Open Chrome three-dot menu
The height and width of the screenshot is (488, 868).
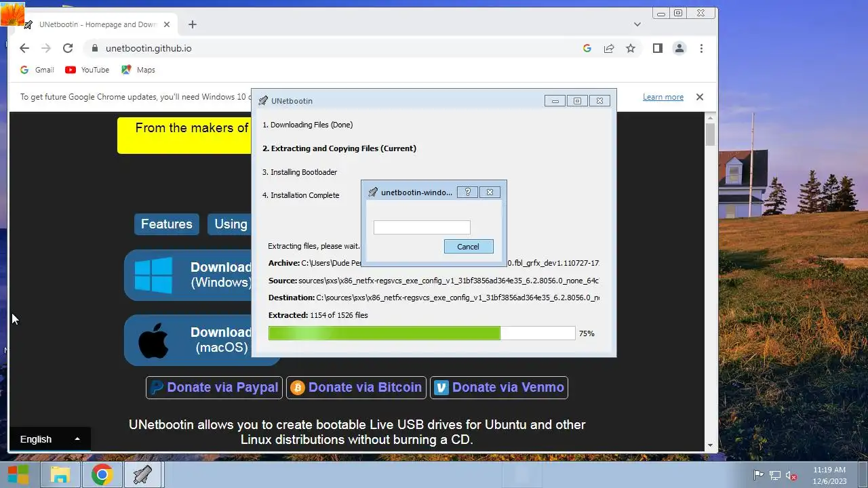click(701, 48)
